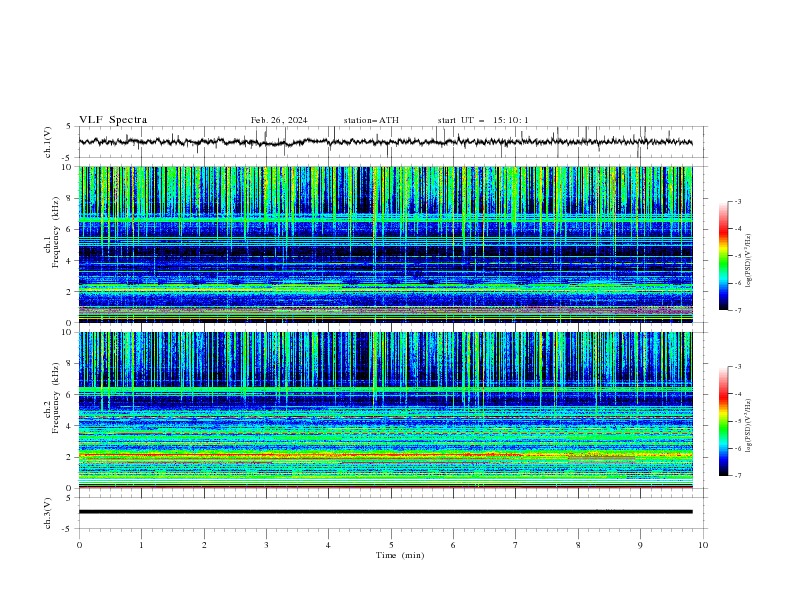Click the ch.2 spectrogram panel
This screenshot has height=612, width=792.
tap(385, 410)
